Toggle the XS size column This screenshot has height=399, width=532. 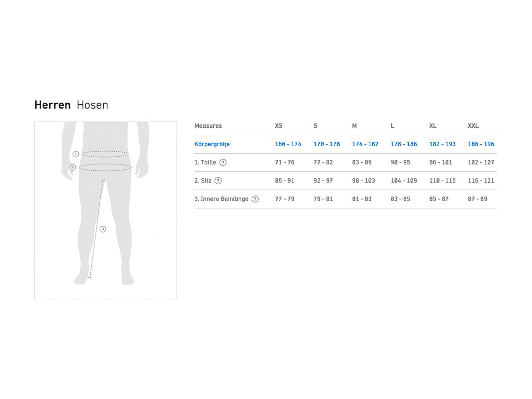coord(278,126)
